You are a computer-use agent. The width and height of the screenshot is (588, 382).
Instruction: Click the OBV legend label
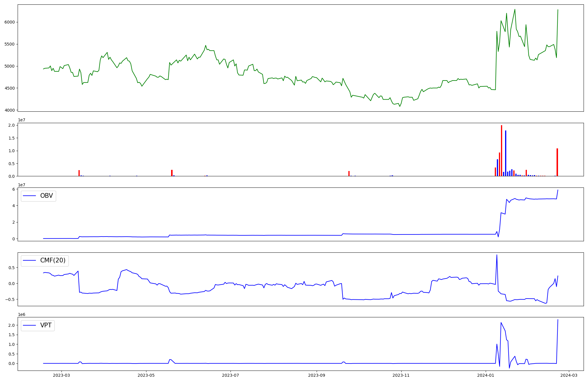[x=46, y=196]
